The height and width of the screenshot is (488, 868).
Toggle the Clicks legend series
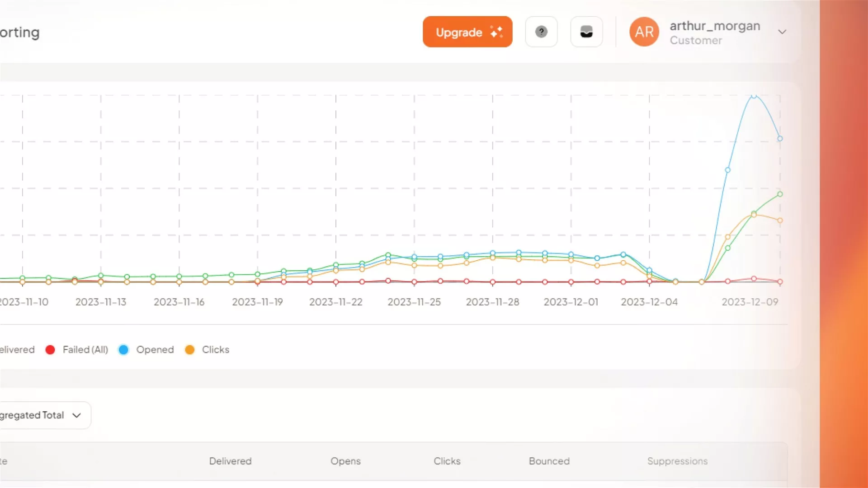[x=215, y=350]
